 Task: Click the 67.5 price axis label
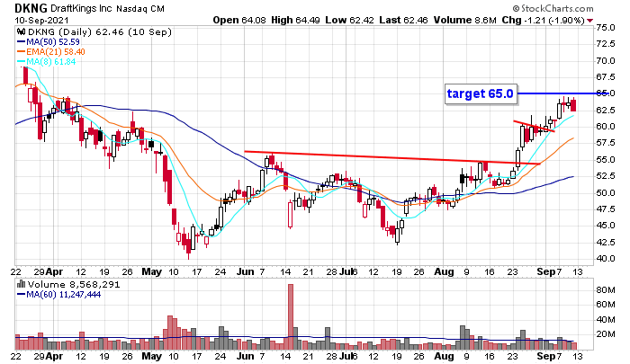pyautogui.click(x=606, y=76)
